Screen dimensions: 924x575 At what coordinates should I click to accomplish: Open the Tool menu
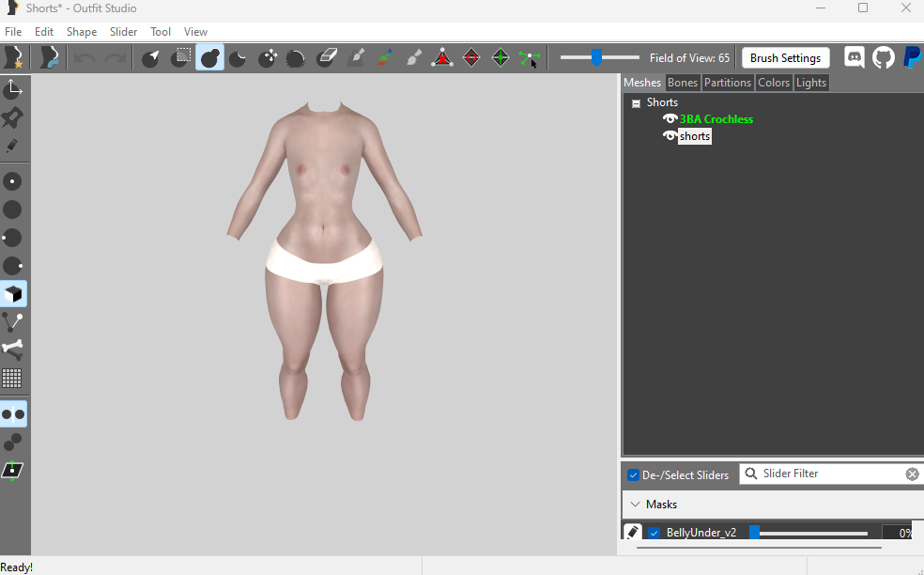(x=161, y=32)
